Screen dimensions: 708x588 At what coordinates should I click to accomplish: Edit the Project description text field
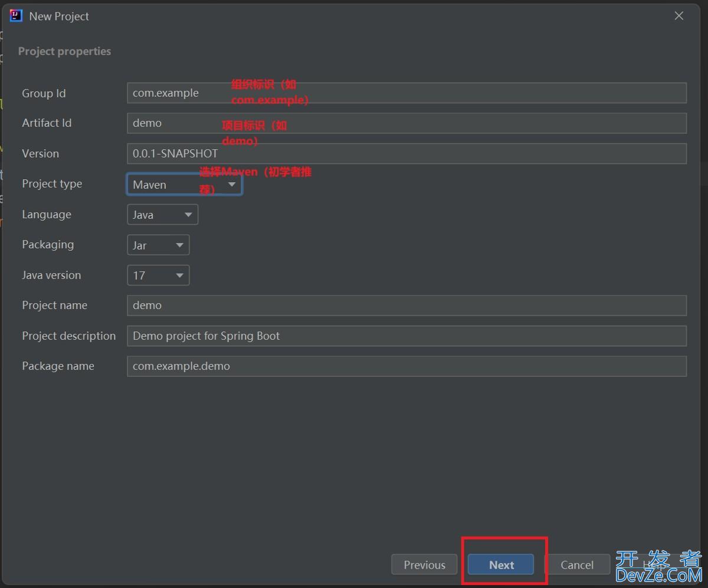406,336
